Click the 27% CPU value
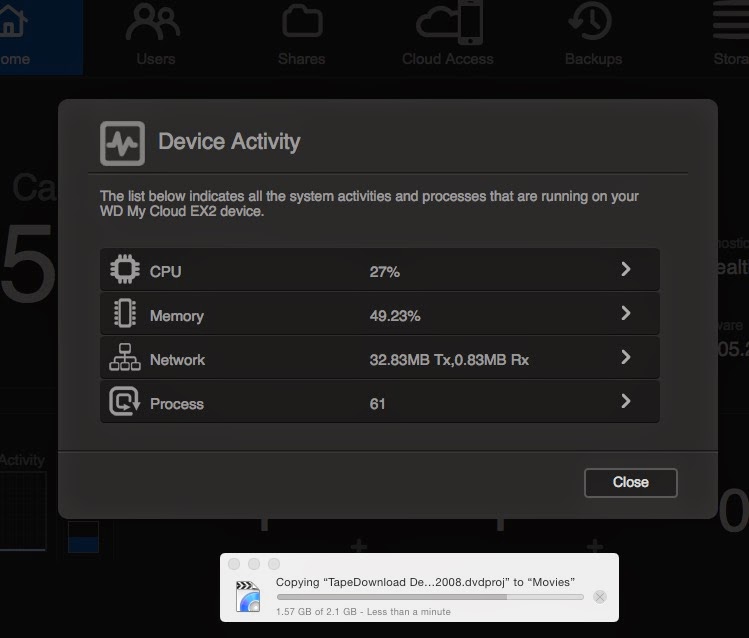The width and height of the screenshot is (749, 638). click(x=385, y=272)
